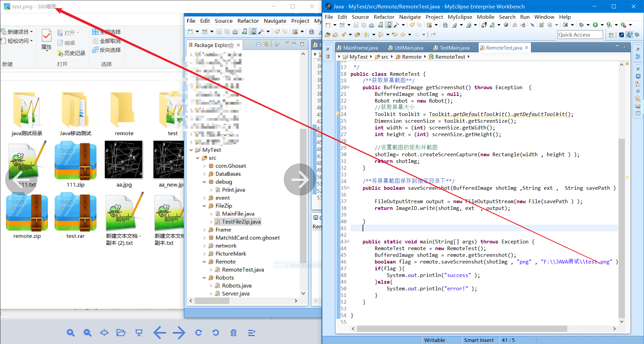Click the Open Perspective icon beside Quick Access
644x344 pixels.
611,35
